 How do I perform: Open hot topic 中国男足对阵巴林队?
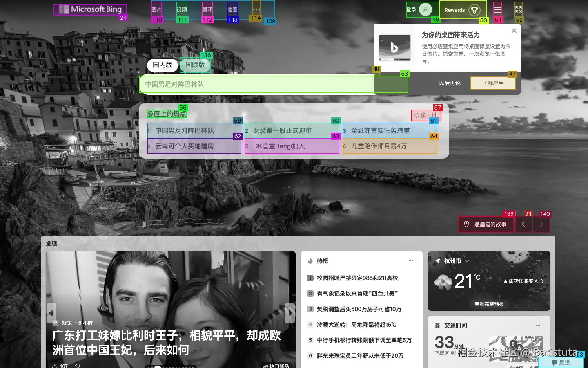coord(194,130)
